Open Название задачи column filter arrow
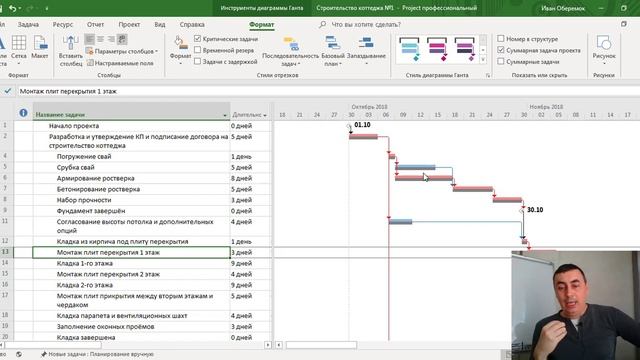The image size is (640, 360). click(225, 116)
